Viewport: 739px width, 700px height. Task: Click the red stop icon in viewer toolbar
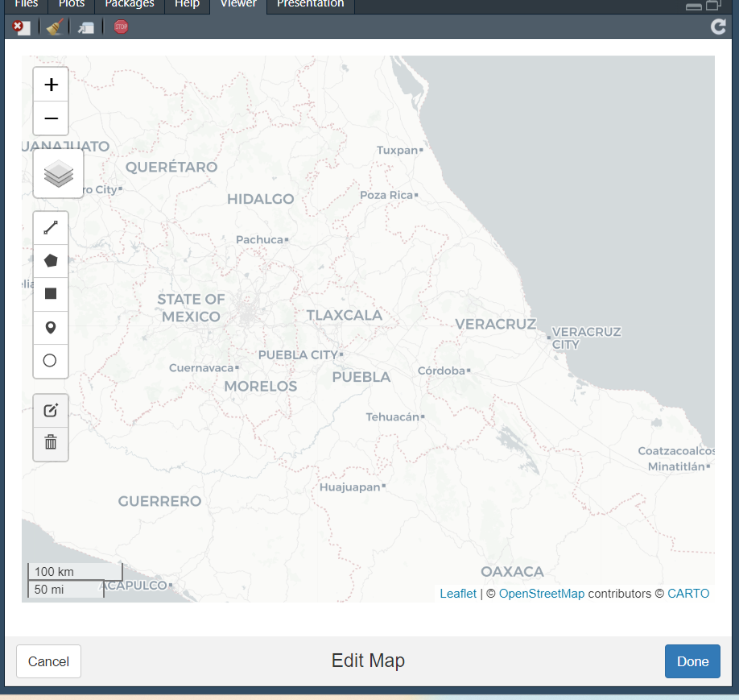click(x=121, y=27)
